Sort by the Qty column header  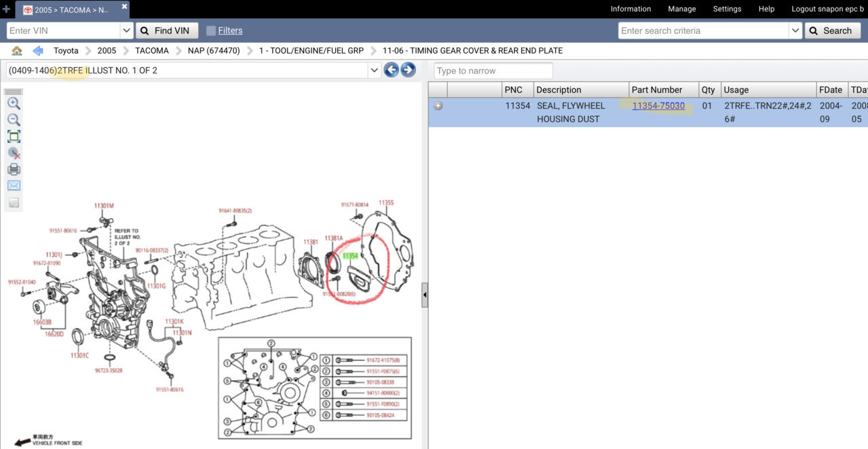tap(709, 90)
